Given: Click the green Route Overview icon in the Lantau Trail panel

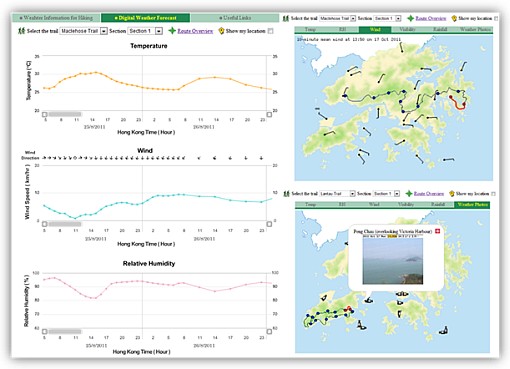Looking at the screenshot, I should pos(409,194).
